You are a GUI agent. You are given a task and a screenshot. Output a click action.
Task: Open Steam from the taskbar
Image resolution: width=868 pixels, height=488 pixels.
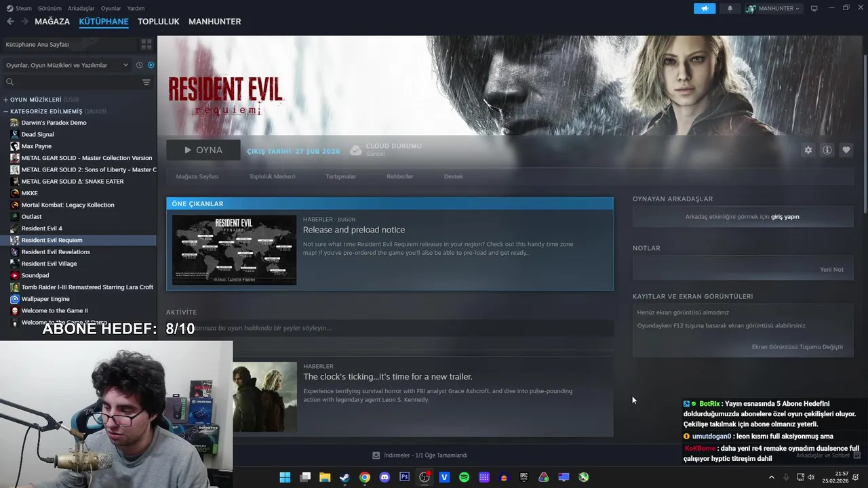tap(344, 477)
